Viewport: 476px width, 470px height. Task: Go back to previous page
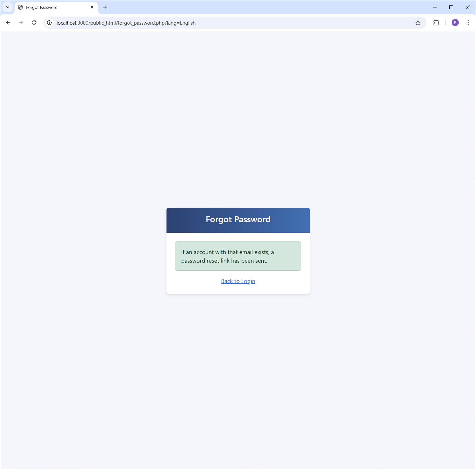click(8, 23)
